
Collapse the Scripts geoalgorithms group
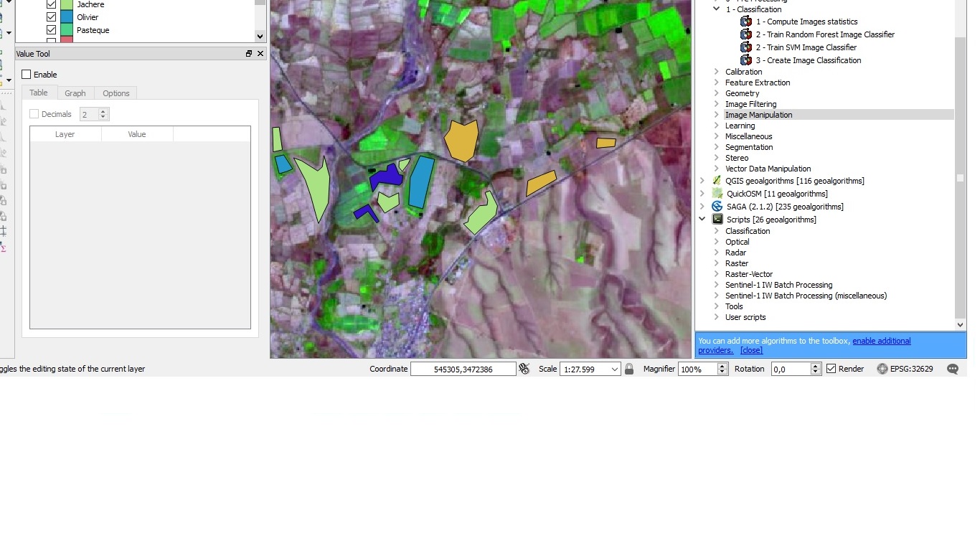(702, 220)
